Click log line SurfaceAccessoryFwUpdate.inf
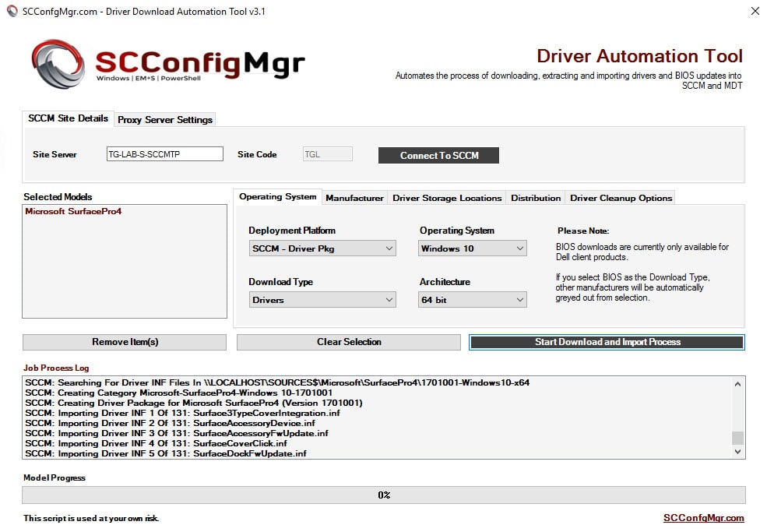767x532 pixels. [x=177, y=434]
